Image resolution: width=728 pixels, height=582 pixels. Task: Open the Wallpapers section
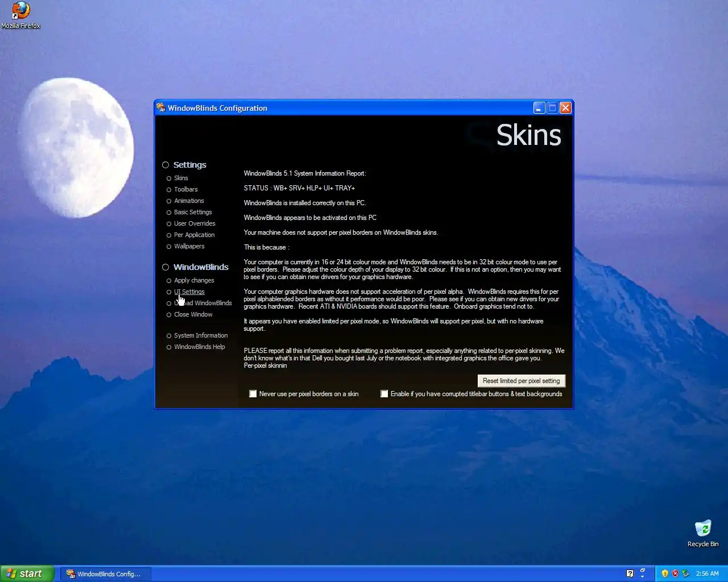click(x=189, y=246)
